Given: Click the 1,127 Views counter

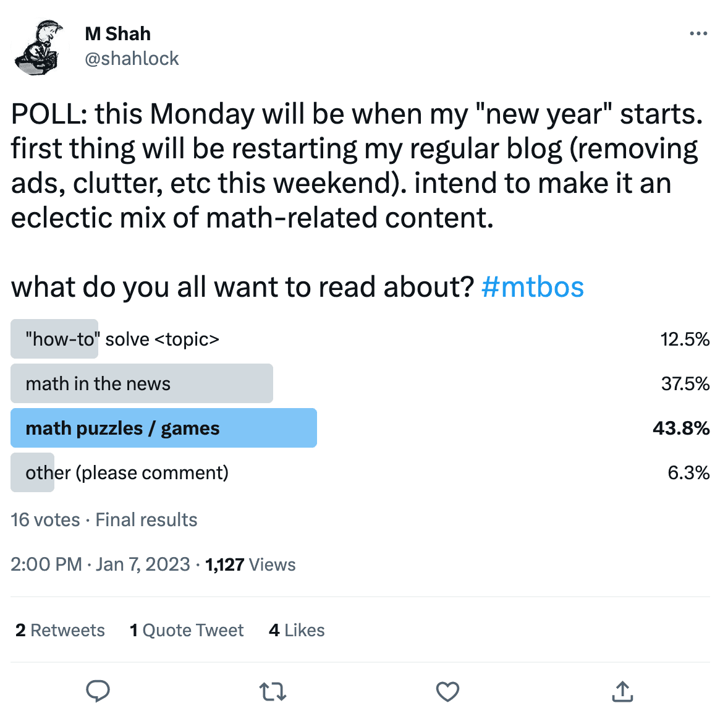Looking at the screenshot, I should [250, 565].
